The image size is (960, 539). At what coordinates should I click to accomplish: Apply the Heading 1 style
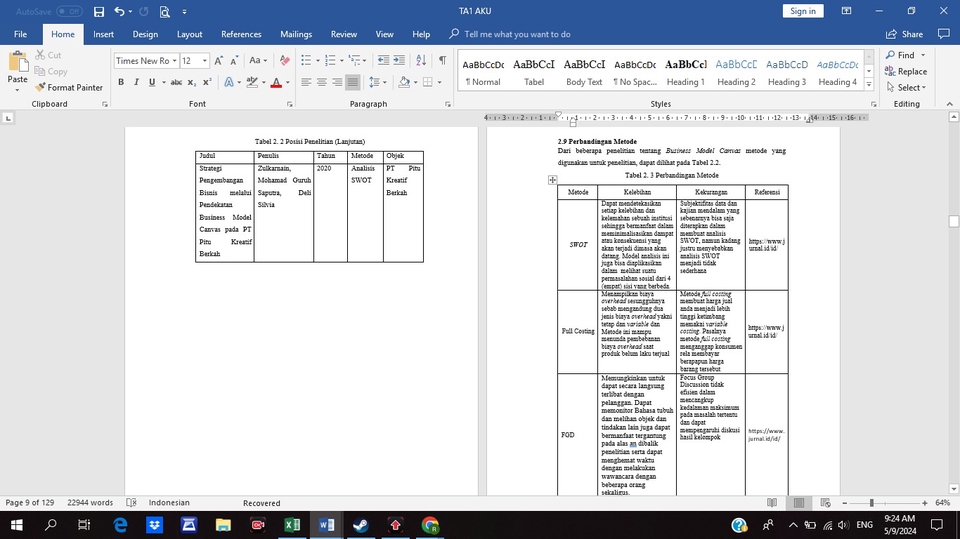(686, 72)
